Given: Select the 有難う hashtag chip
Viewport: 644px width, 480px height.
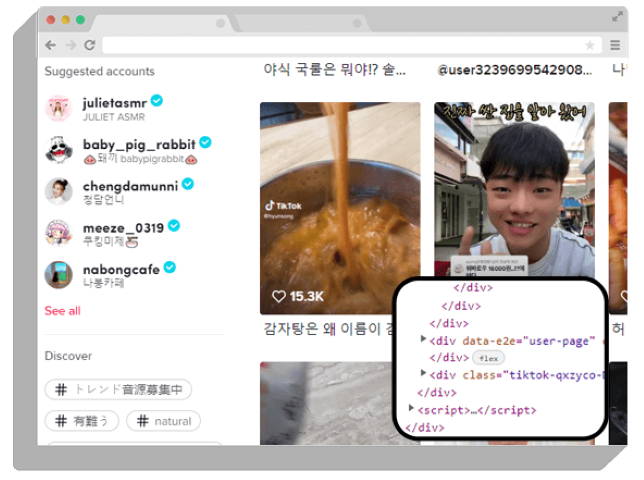Looking at the screenshot, I should coord(82,421).
